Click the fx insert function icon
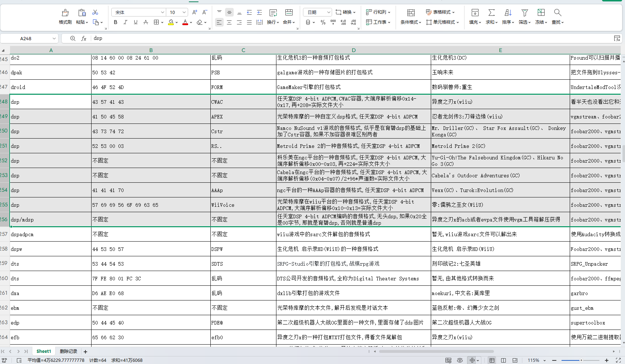 tap(84, 38)
